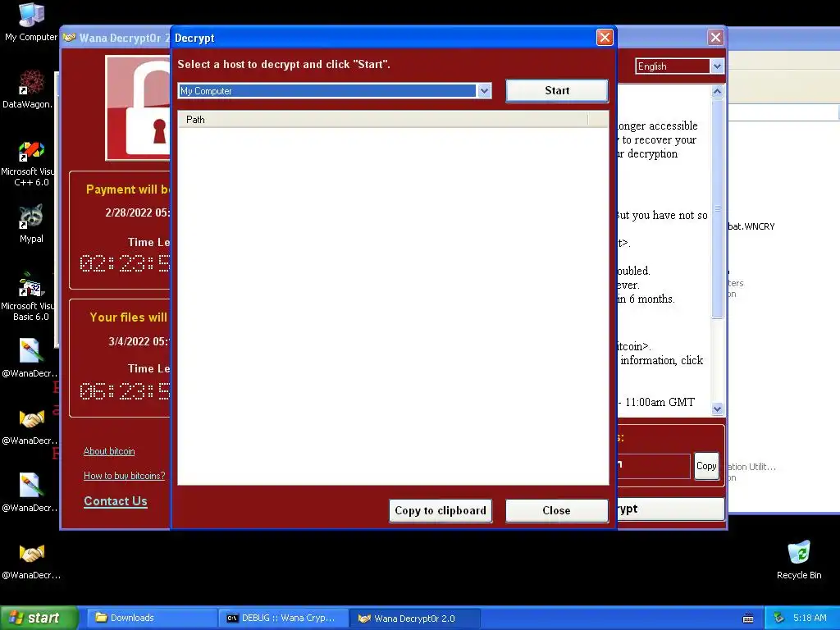Click the bat.WNCRY file in Downloads
The image size is (840, 630).
click(x=751, y=226)
